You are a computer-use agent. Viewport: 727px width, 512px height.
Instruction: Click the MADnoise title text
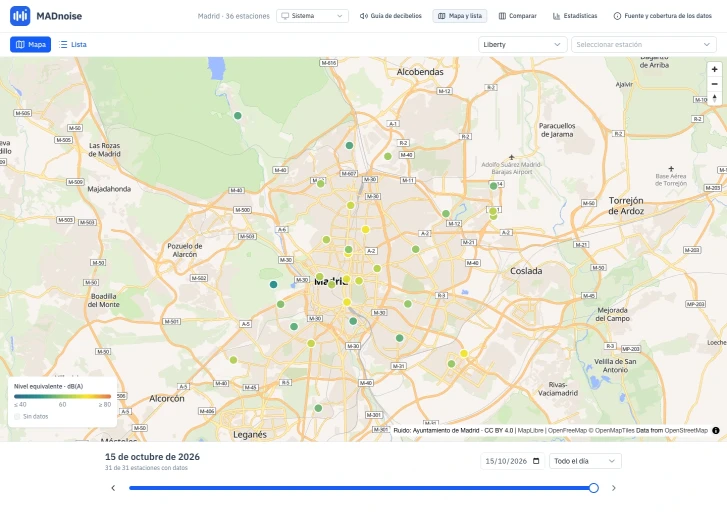(x=59, y=16)
